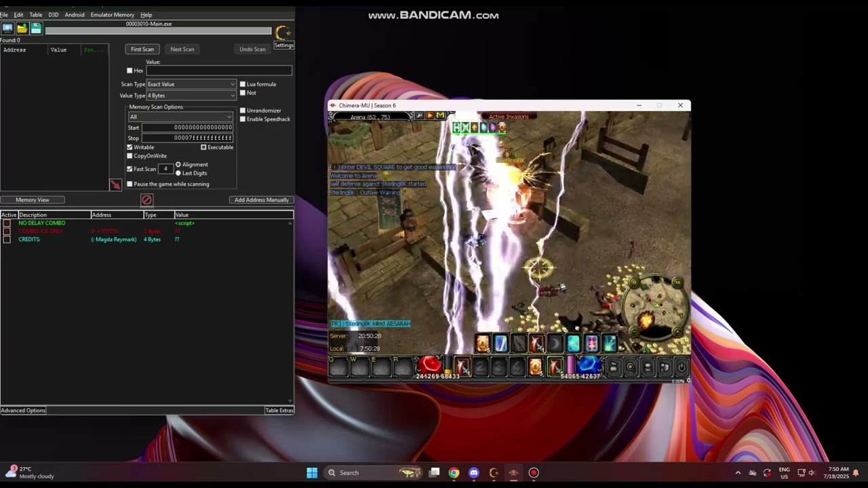This screenshot has height=488, width=868.
Task: Open the Edit menu
Action: point(18,14)
